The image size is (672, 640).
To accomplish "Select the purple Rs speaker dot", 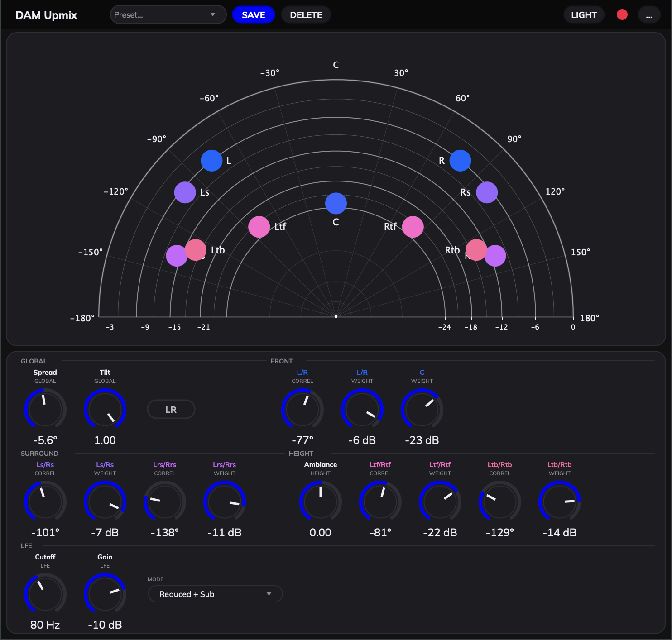I will (x=487, y=192).
